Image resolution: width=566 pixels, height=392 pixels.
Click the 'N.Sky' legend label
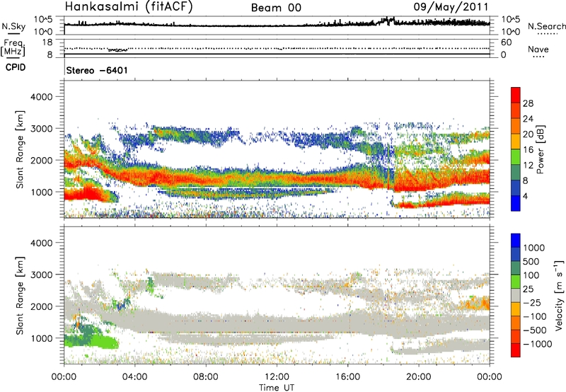tap(13, 26)
